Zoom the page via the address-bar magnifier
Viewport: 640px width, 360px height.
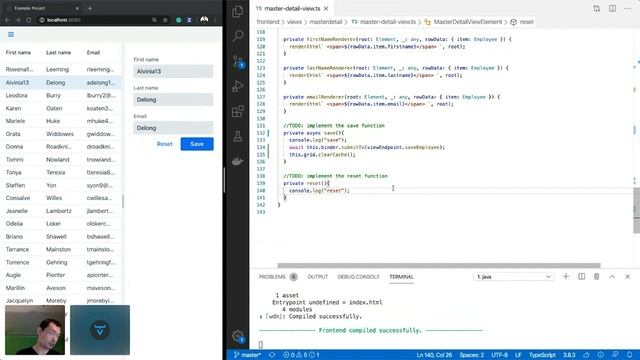click(154, 20)
